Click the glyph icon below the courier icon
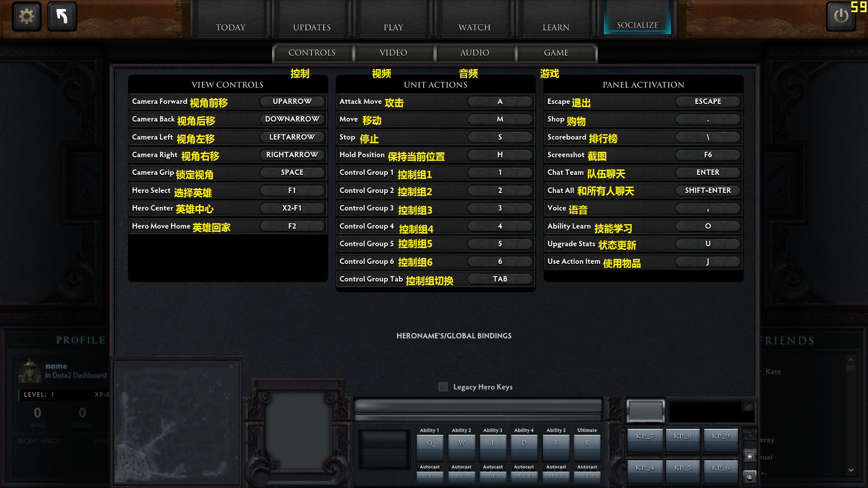 point(750,476)
